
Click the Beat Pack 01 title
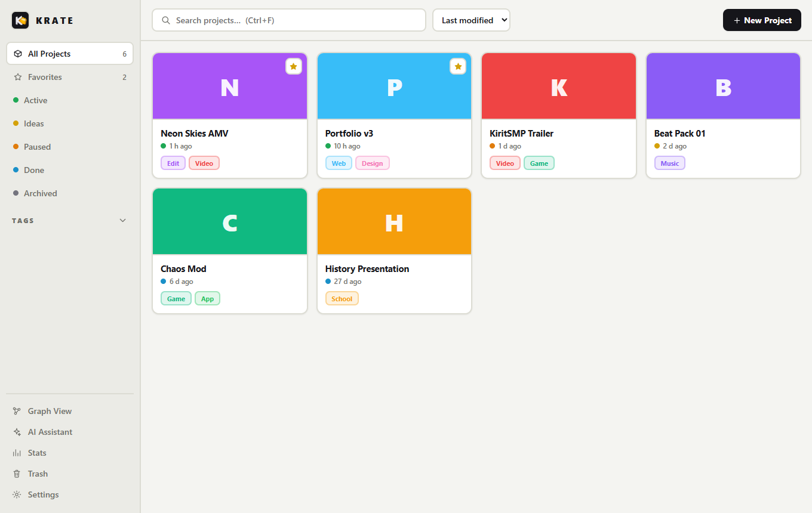click(680, 134)
